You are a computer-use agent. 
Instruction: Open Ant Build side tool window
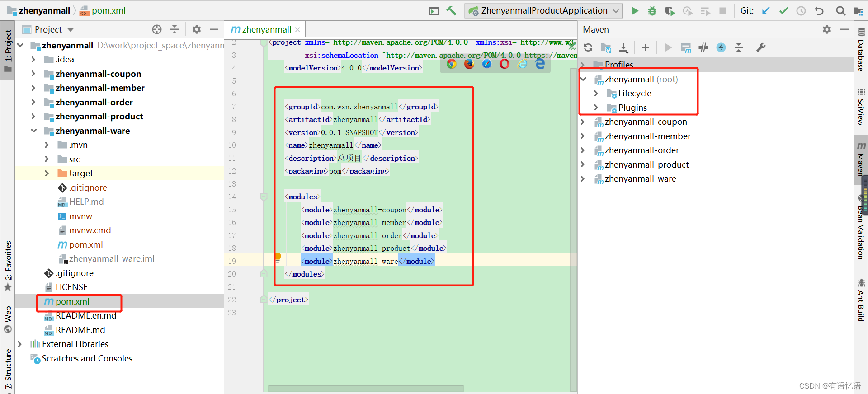861,300
